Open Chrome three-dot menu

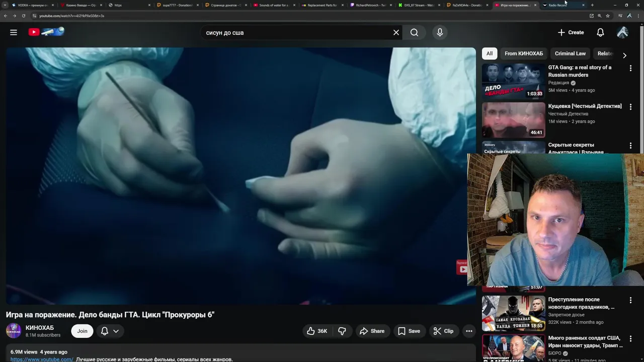pyautogui.click(x=638, y=16)
